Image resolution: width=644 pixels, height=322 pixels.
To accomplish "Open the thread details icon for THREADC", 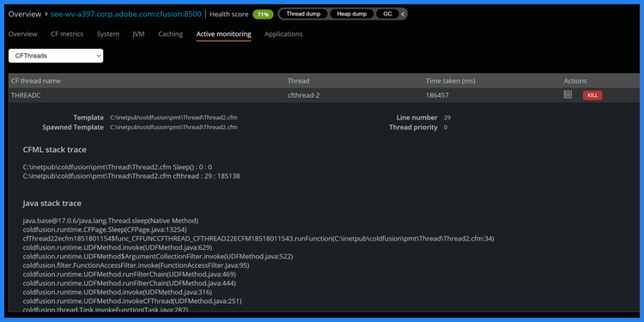I will pyautogui.click(x=568, y=94).
